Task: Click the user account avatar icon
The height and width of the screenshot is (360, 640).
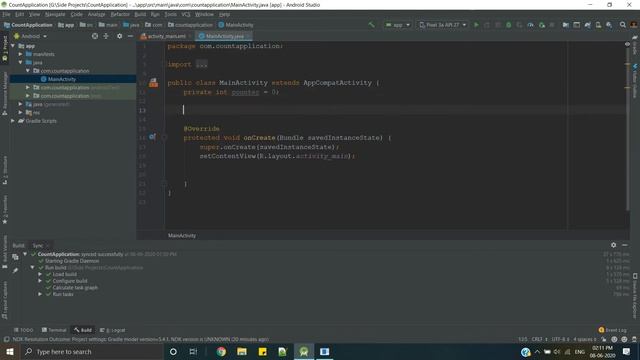Action: [x=633, y=25]
